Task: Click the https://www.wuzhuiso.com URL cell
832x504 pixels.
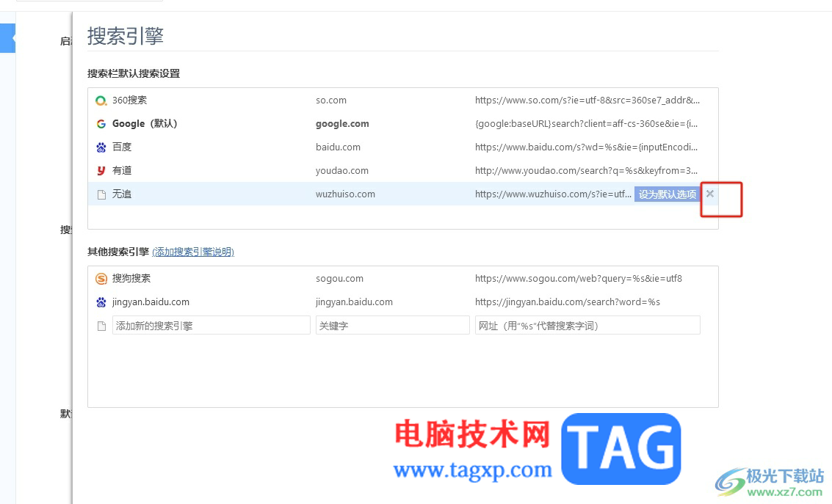Action: [x=554, y=194]
